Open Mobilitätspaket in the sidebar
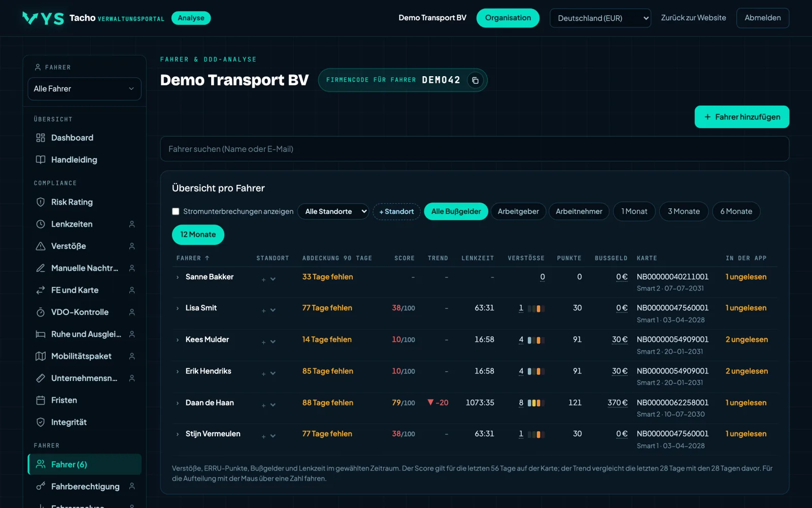 (84, 356)
